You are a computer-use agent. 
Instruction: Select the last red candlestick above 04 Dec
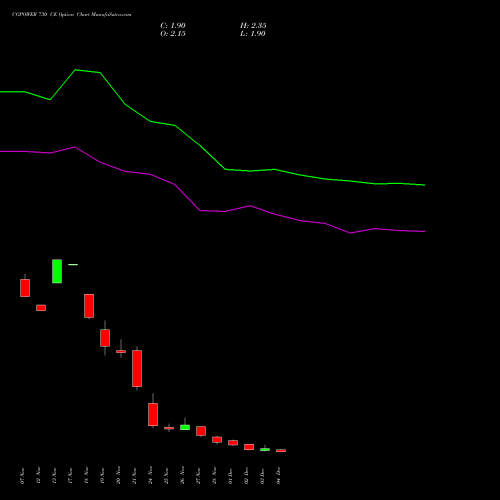point(281,450)
